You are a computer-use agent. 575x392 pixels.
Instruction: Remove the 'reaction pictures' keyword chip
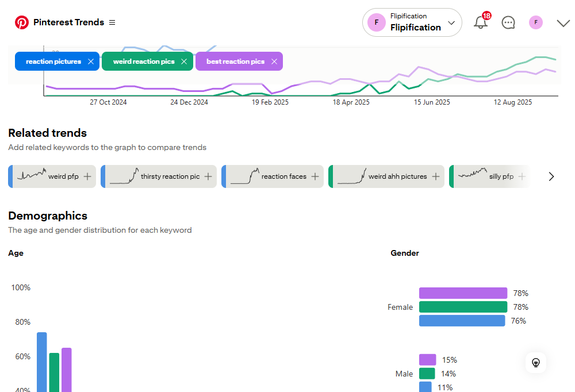tap(91, 62)
